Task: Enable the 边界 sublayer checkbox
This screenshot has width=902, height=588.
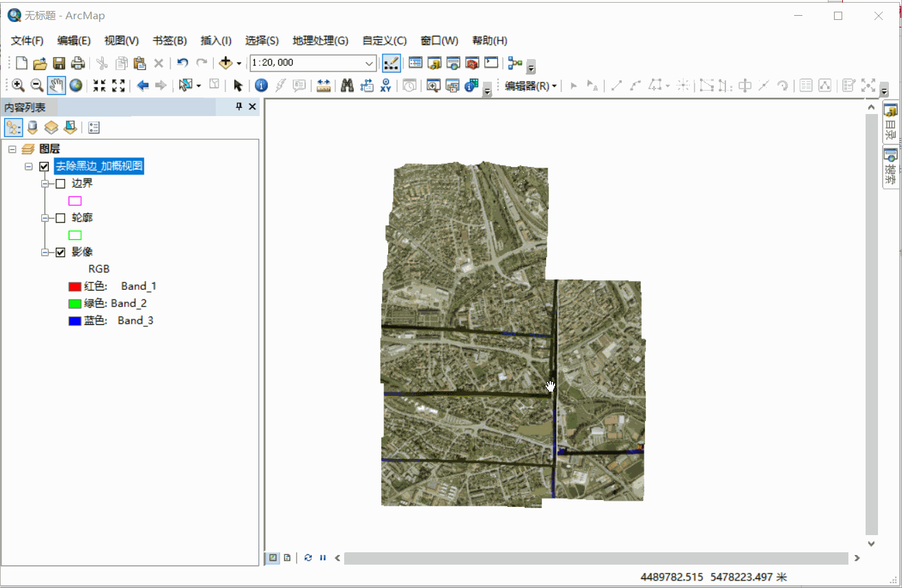Action: 60,183
